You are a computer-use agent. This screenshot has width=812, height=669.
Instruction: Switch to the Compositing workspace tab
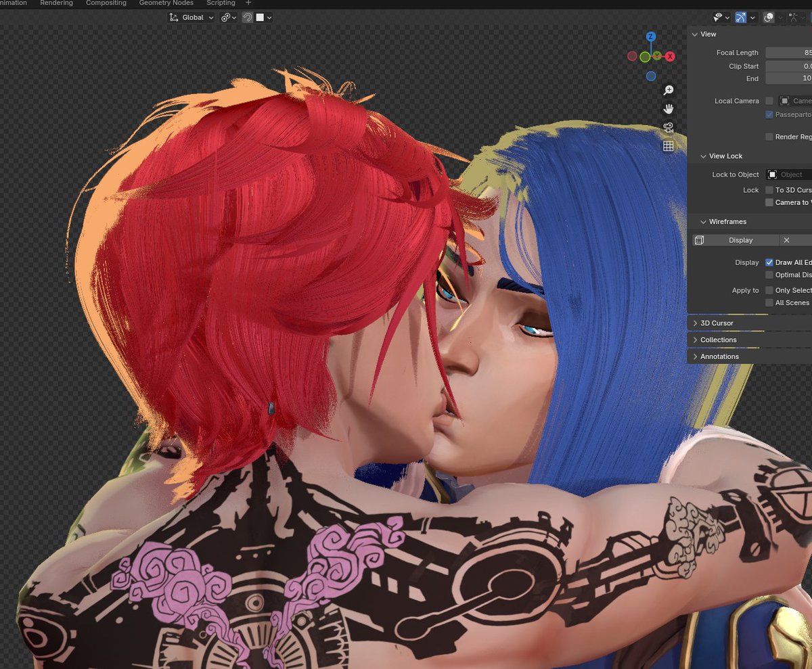(106, 3)
